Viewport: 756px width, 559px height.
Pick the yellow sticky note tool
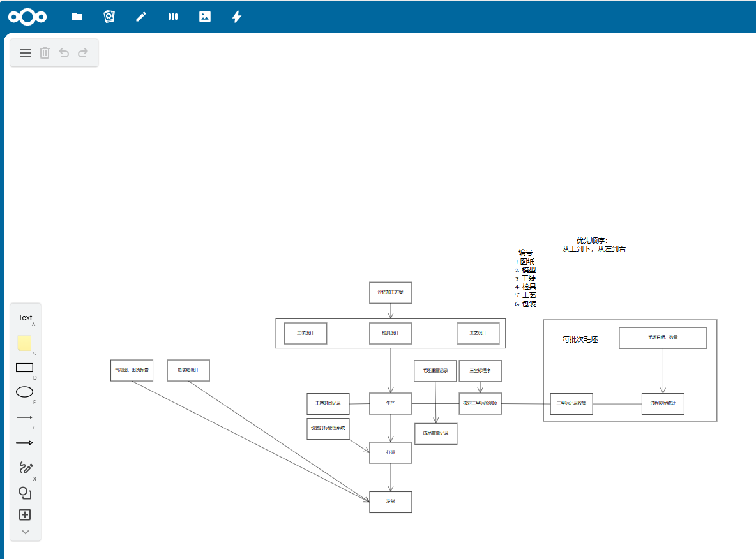(25, 343)
